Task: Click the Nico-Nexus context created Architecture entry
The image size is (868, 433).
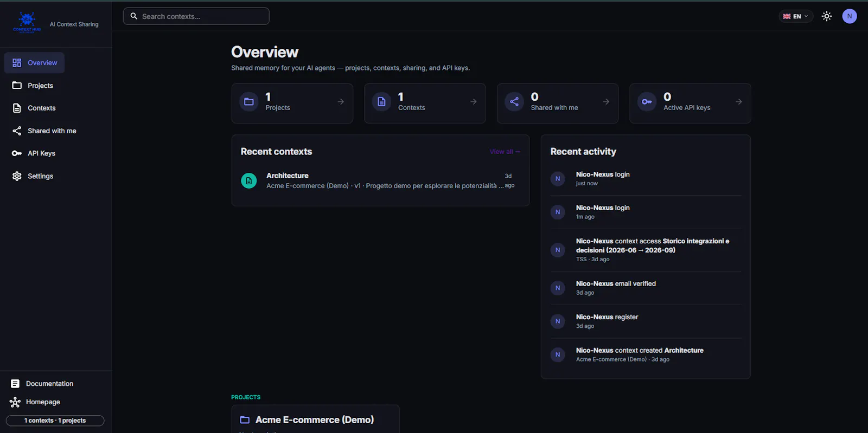Action: (x=646, y=354)
